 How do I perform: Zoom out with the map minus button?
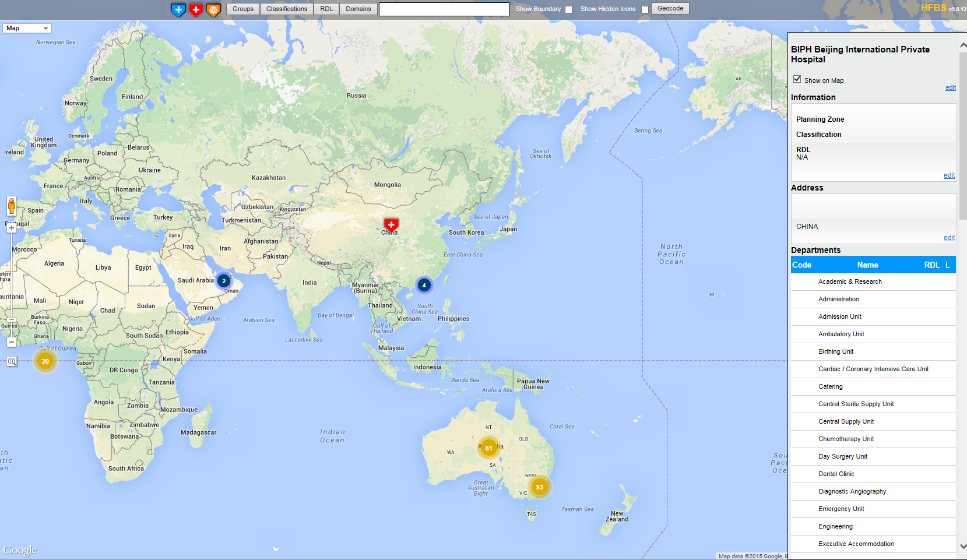coord(12,342)
